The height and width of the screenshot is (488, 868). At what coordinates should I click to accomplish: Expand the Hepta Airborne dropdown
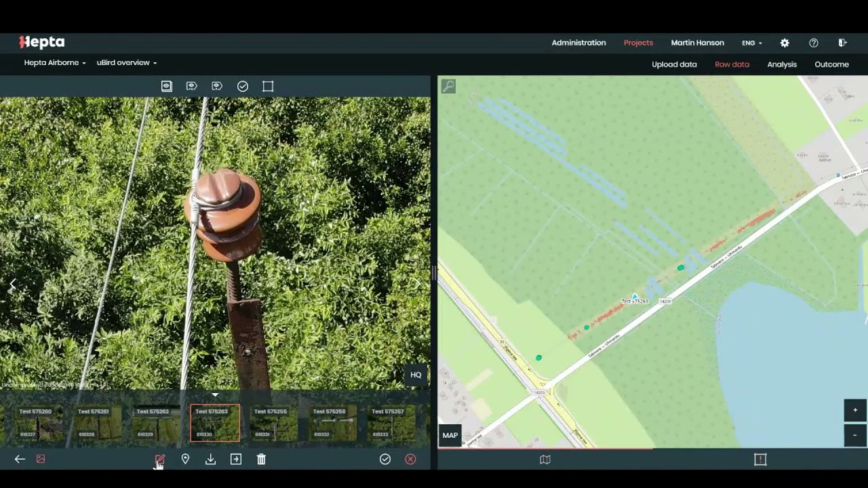[x=55, y=63]
